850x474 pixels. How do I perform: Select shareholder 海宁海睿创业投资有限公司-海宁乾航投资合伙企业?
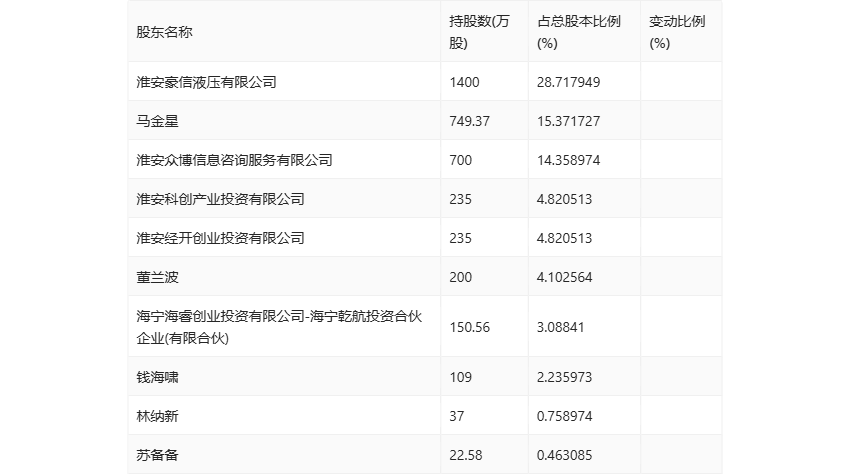point(279,327)
